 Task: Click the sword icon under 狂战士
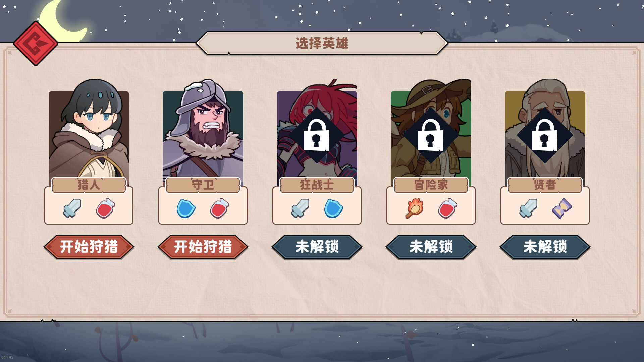[300, 208]
